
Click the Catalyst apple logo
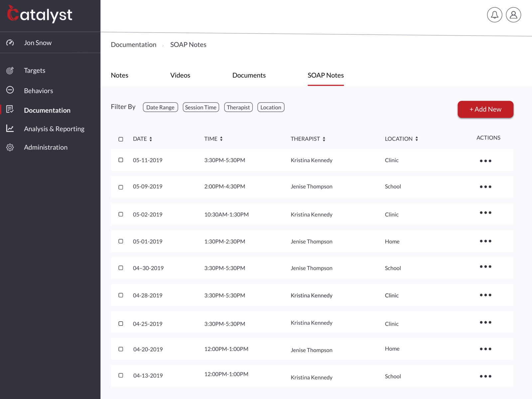13,14
